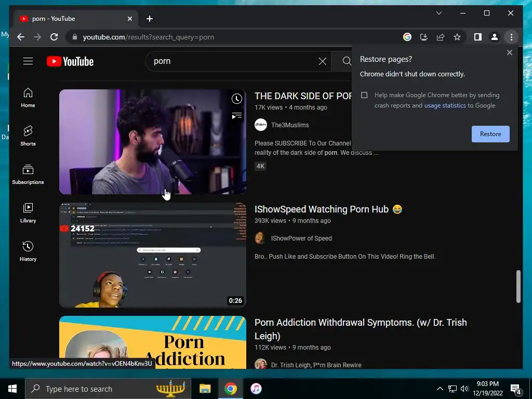Open the tab search chevron
The height and width of the screenshot is (399, 532).
(x=438, y=13)
